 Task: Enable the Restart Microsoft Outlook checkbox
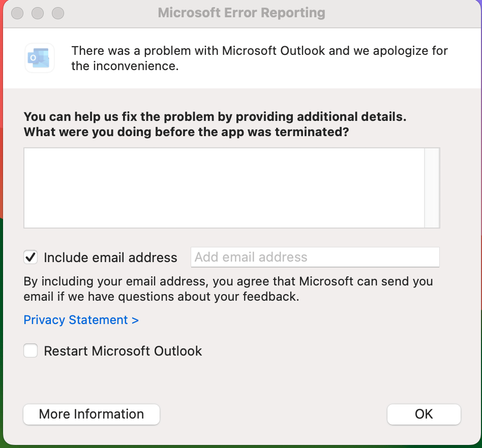31,350
